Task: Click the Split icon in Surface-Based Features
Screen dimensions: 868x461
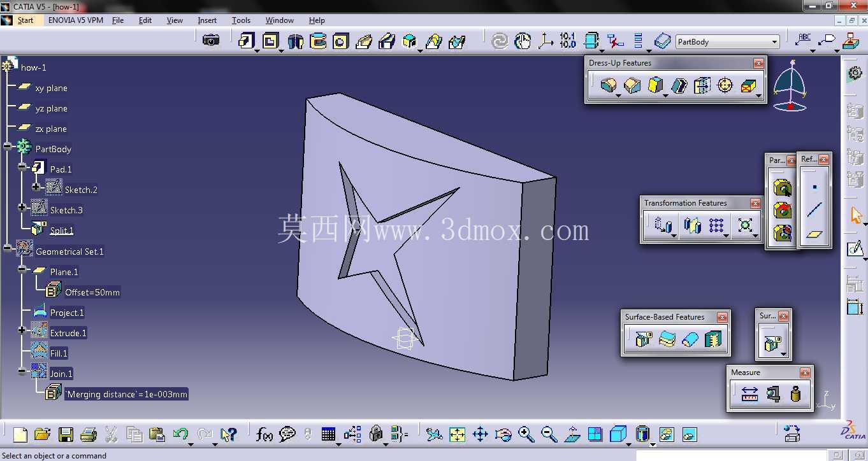Action: [644, 339]
